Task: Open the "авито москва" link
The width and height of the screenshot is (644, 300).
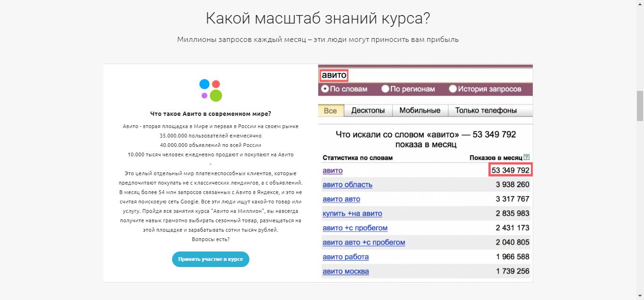Action: [x=346, y=271]
